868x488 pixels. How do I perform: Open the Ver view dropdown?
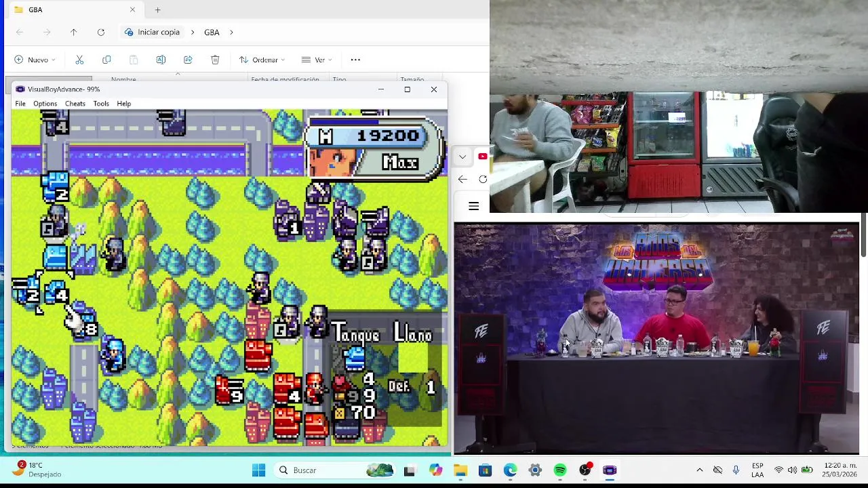(317, 60)
